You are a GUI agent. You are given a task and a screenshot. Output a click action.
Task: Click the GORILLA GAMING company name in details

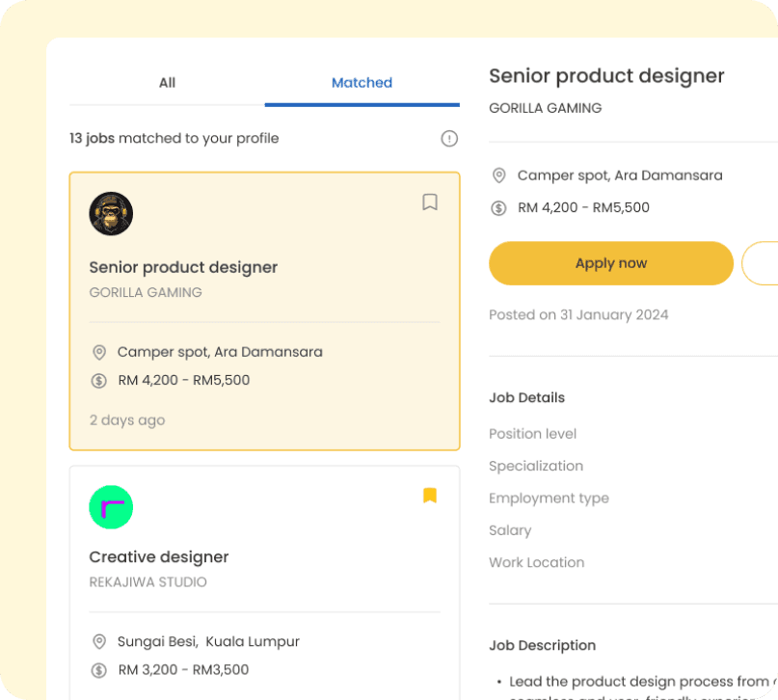545,108
